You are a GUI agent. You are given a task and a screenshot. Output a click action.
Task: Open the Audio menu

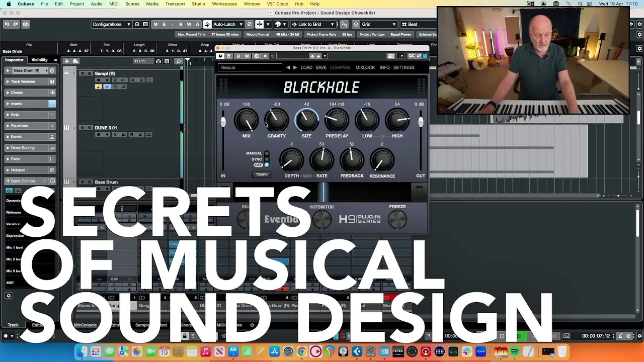coord(97,4)
